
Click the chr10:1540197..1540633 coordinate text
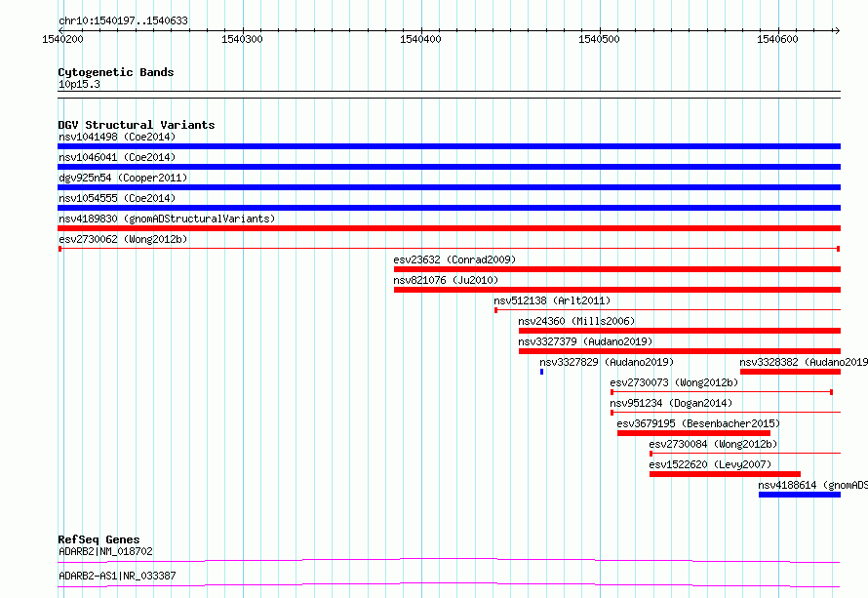(124, 20)
